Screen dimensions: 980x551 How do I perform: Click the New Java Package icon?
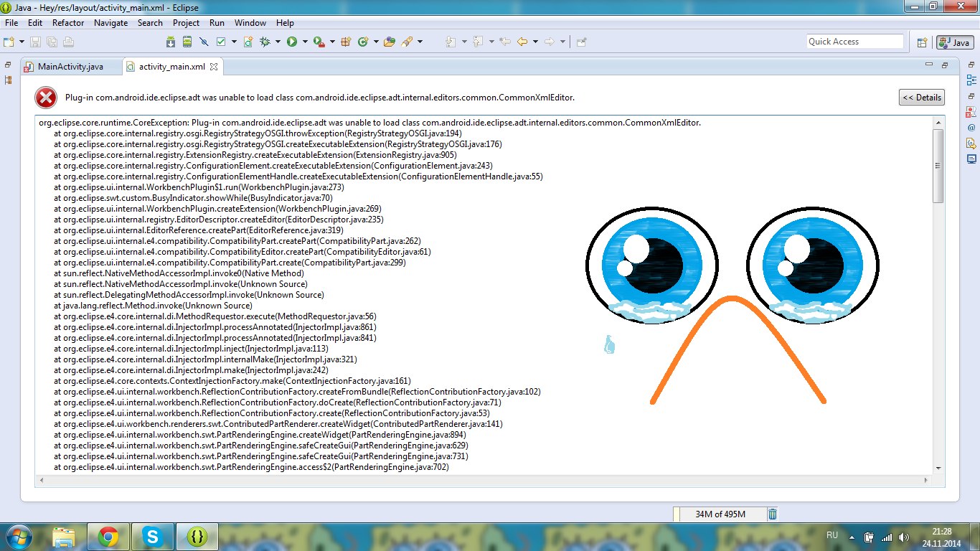[346, 42]
